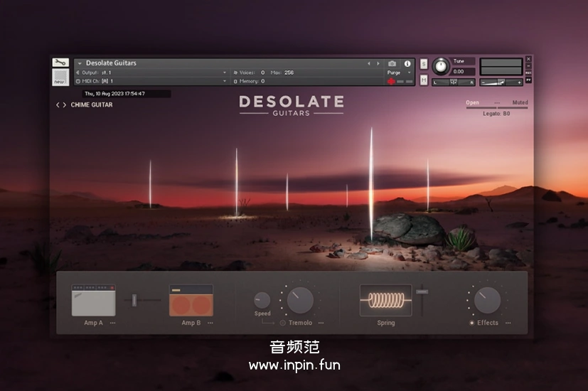Open the CHIME GUITAR preset name
Viewport: 588px width, 391px height.
92,105
